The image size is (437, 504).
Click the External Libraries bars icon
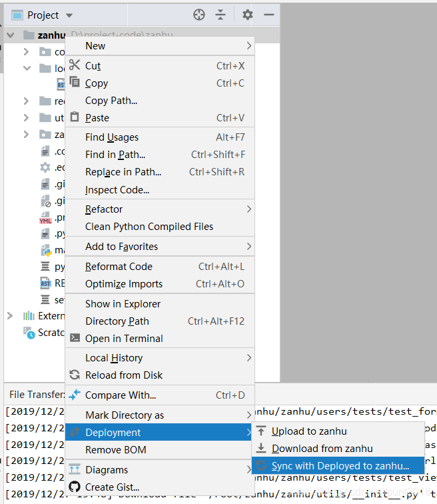click(x=29, y=315)
